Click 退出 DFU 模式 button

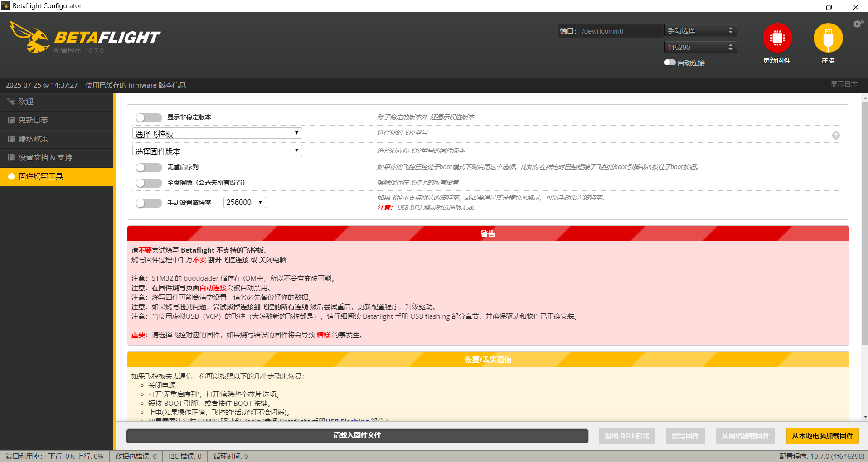coord(626,436)
